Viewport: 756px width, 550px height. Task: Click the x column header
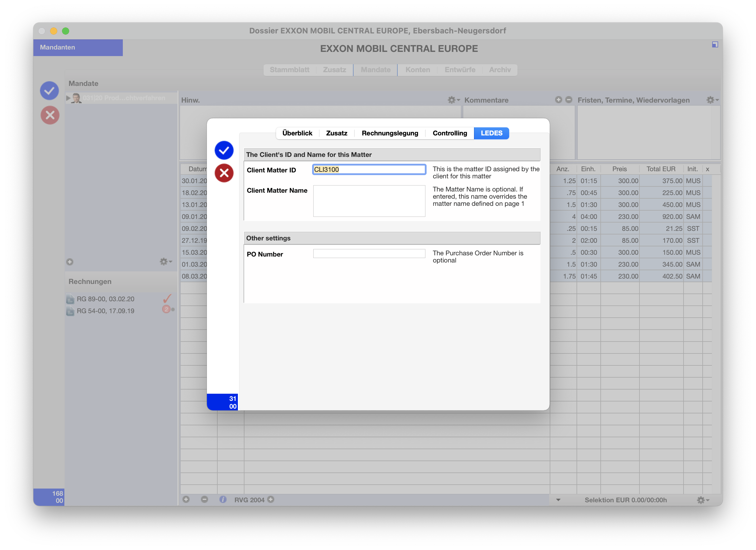pyautogui.click(x=707, y=169)
